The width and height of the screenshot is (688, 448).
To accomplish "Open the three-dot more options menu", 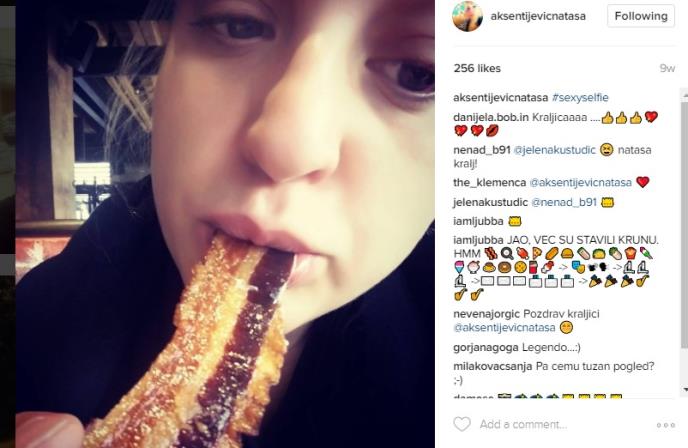I will [x=665, y=425].
